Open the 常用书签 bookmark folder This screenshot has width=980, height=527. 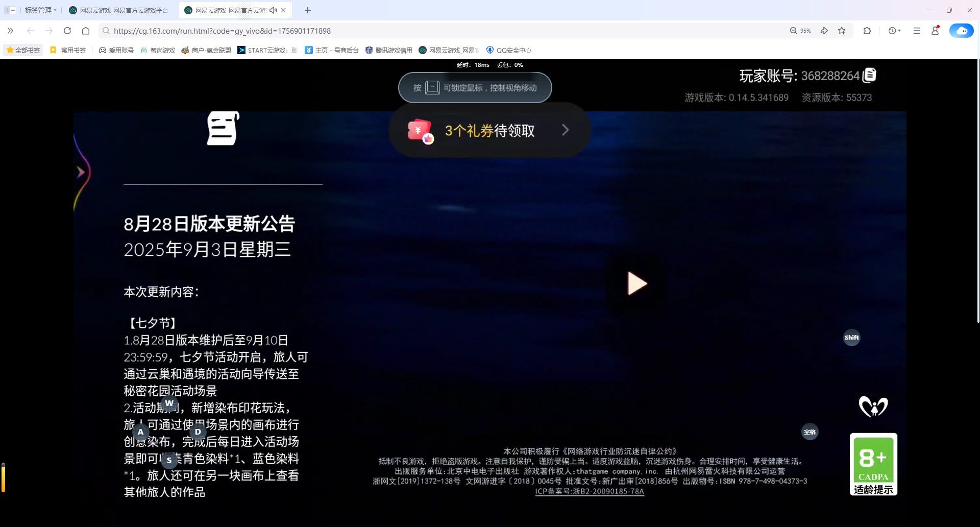coord(68,50)
